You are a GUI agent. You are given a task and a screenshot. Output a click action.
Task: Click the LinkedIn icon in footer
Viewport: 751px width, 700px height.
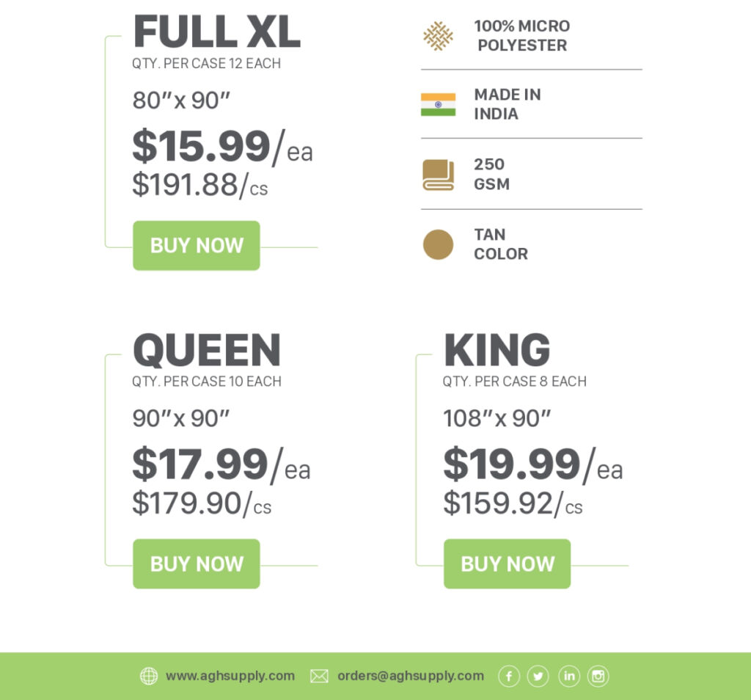(x=568, y=676)
